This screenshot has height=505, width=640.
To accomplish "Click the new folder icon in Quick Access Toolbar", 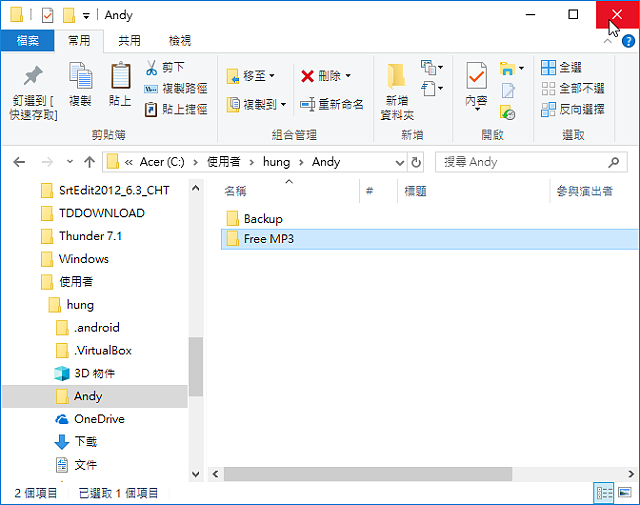I will (x=69, y=16).
